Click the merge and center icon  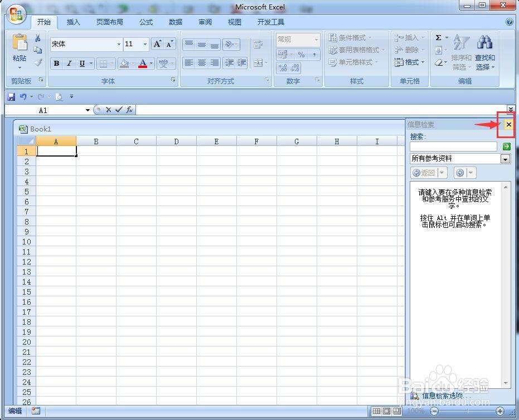tap(258, 62)
